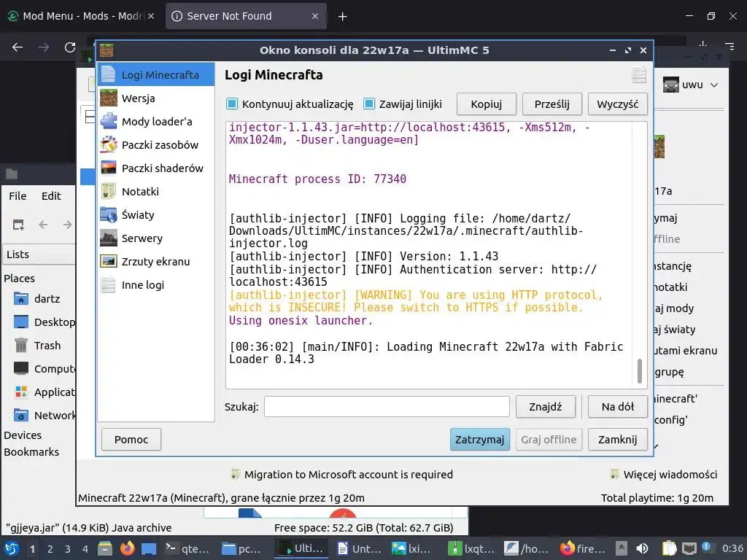
Task: Switch to Mod Menu Modrinth browser tab
Action: 81,16
